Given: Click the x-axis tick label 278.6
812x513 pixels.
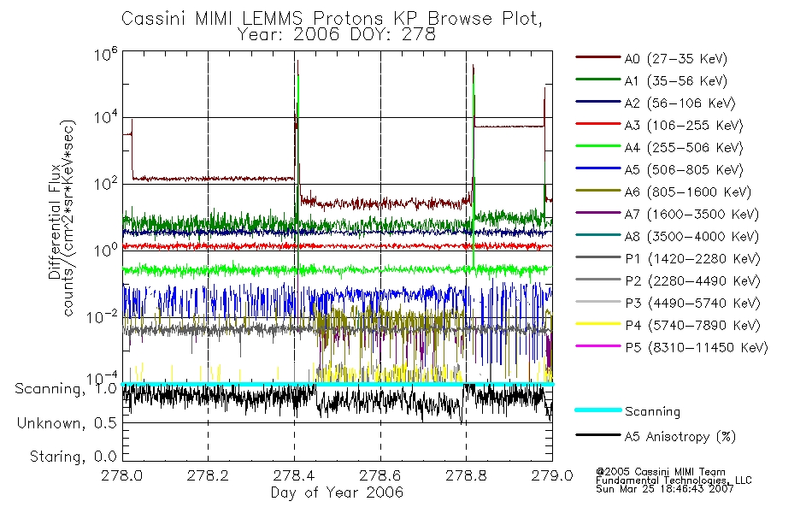Looking at the screenshot, I should click(x=380, y=475).
